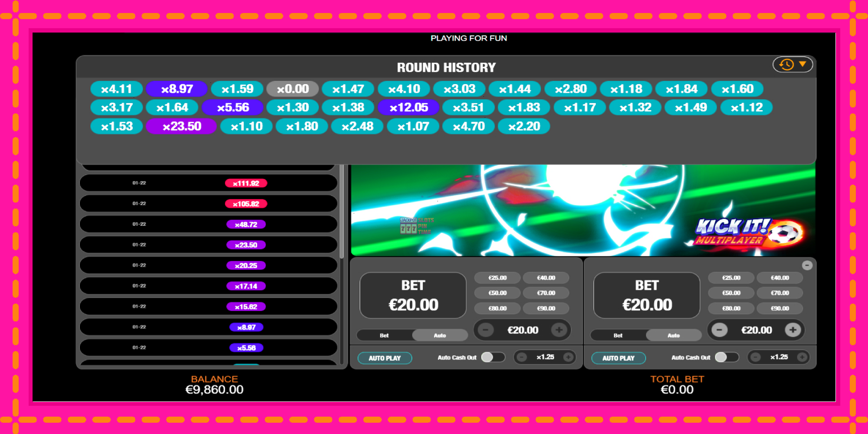The height and width of the screenshot is (434, 868).
Task: Raise right auto cash out multiplier
Action: [x=802, y=357]
